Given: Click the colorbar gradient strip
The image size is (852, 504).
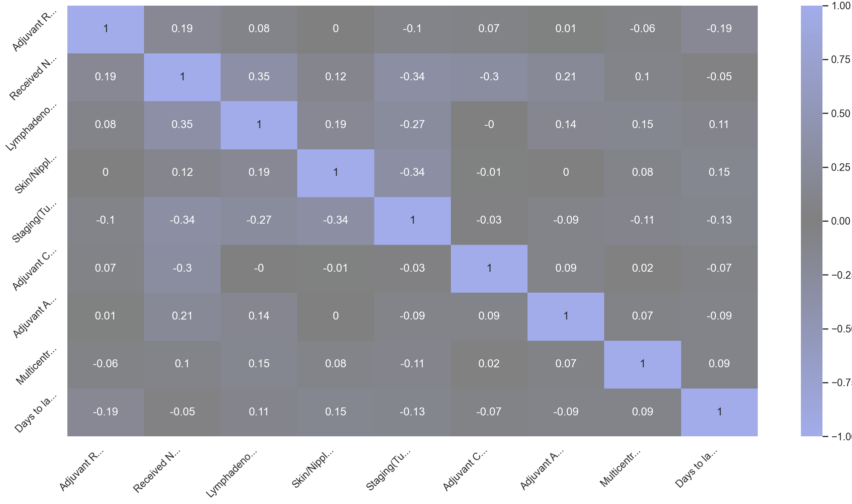Looking at the screenshot, I should click(x=811, y=221).
